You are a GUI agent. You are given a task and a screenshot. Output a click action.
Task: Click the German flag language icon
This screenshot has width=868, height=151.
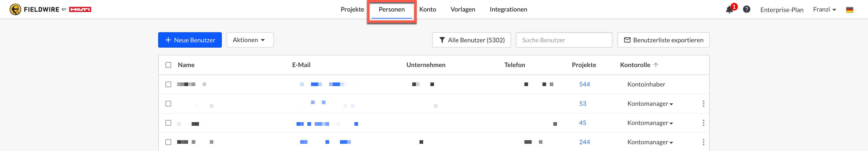pyautogui.click(x=849, y=10)
